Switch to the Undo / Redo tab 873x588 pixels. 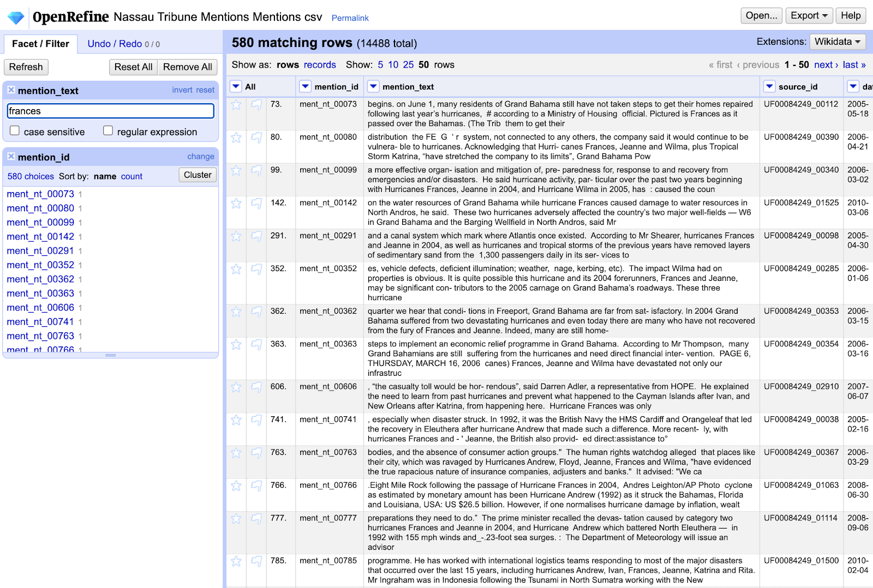coord(124,44)
